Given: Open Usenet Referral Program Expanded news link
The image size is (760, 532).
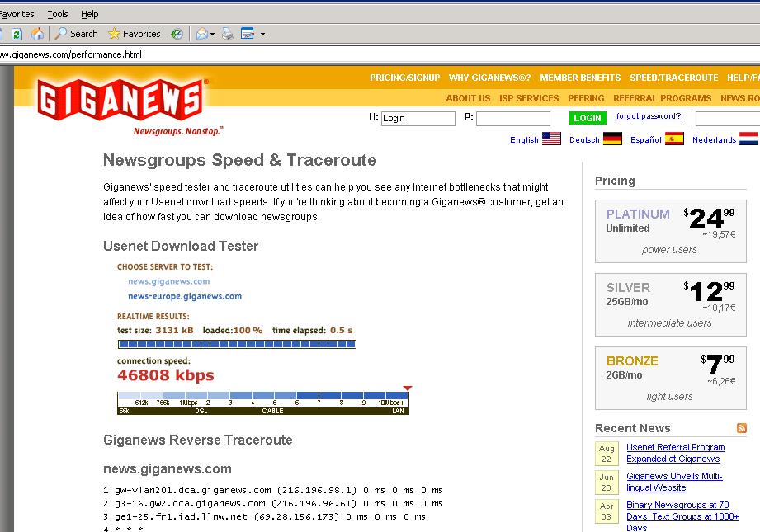Looking at the screenshot, I should click(x=676, y=453).
